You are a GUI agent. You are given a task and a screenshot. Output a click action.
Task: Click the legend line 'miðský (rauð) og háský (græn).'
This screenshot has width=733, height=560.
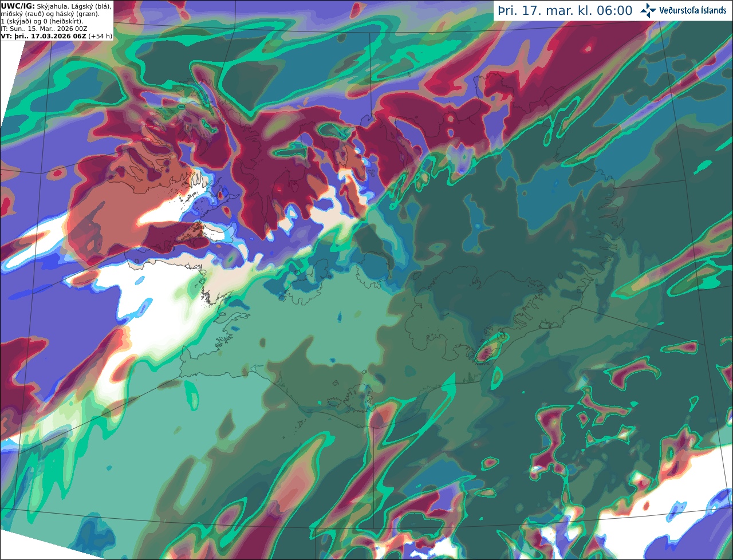click(x=50, y=14)
